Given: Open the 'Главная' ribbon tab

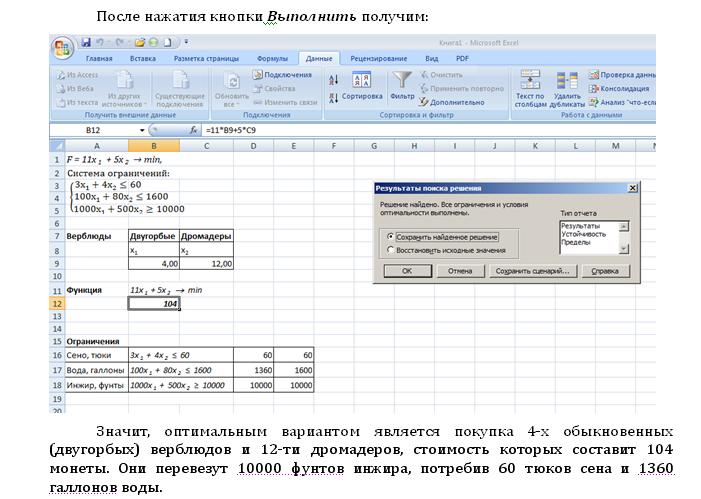Looking at the screenshot, I should coord(99,59).
